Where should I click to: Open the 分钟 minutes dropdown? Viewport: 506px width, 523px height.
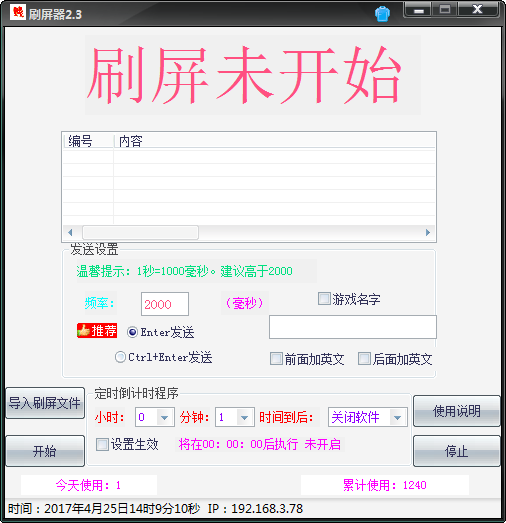tap(244, 417)
